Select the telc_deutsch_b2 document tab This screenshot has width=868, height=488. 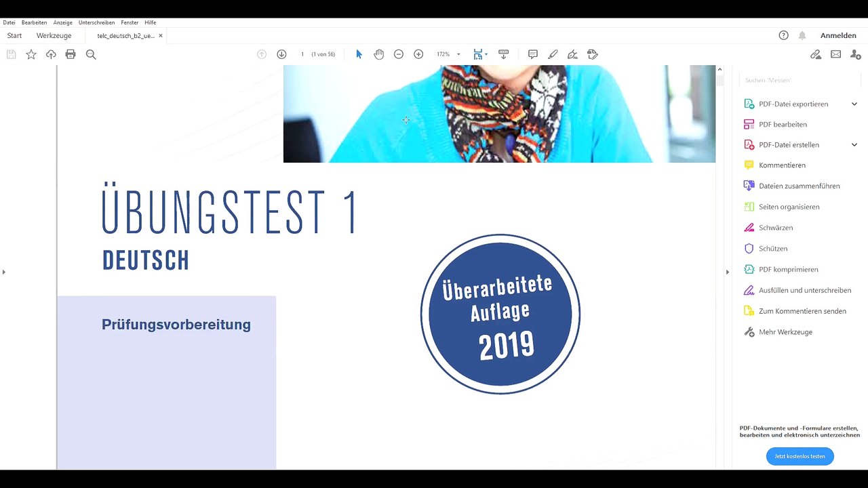[x=125, y=35]
